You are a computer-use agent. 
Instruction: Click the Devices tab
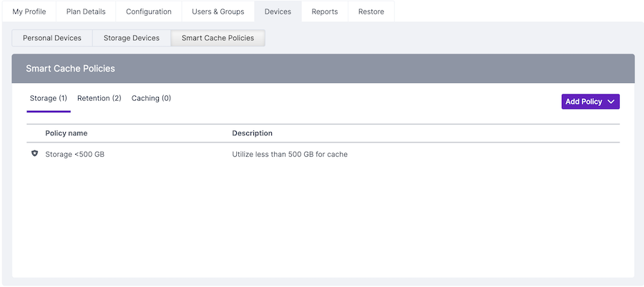click(278, 11)
